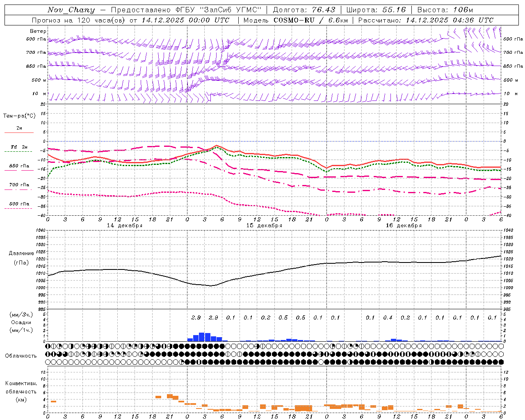The height and width of the screenshot is (420, 525).
Task: Click the "Тем-ра(°C)" temperature panel label
Action: click(19, 116)
